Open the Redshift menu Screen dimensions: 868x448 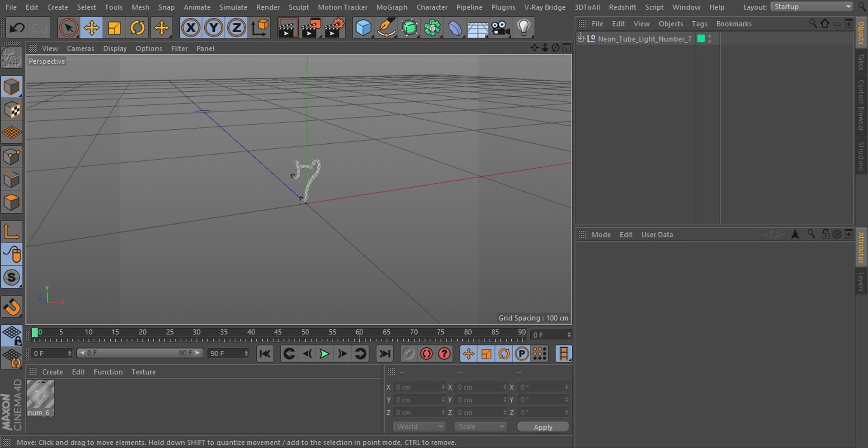point(623,7)
